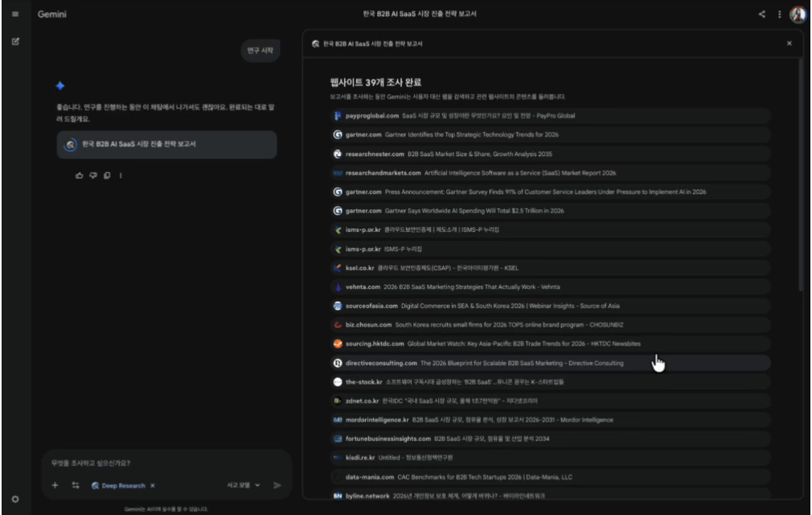Click the 연구 시작 message bubble
The height and width of the screenshot is (515, 812).
(x=260, y=50)
